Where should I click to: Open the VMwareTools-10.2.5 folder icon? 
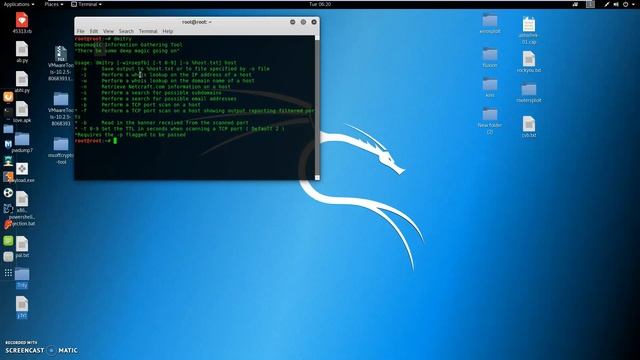(61, 99)
